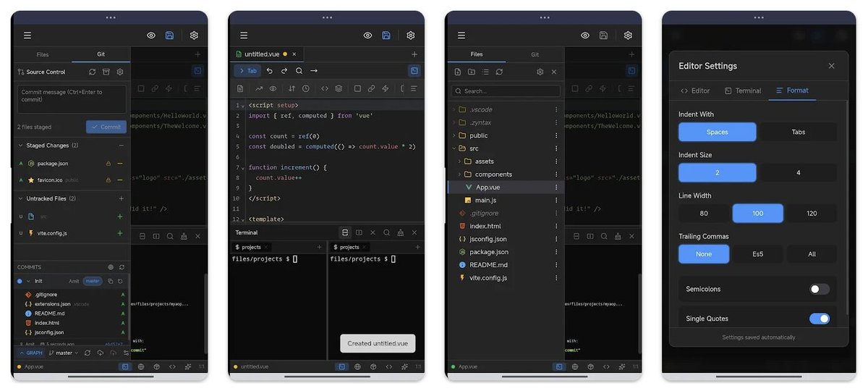Click the Commit button

pyautogui.click(x=106, y=127)
